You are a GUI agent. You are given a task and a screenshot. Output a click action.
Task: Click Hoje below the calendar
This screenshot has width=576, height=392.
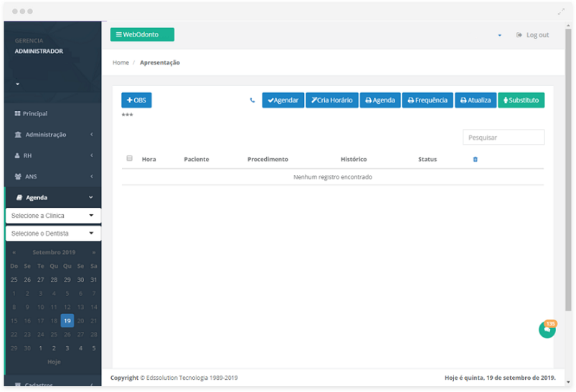coord(54,362)
